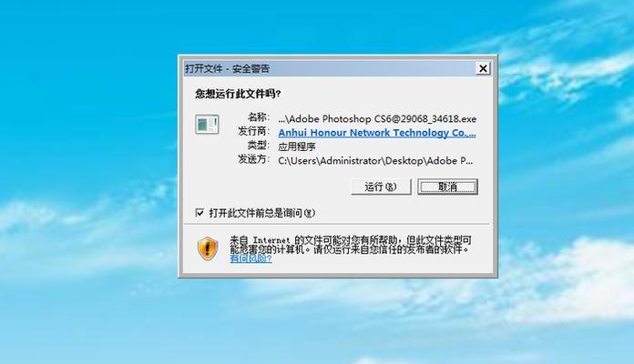Viewport: 634px width, 364px height.
Task: Click the 应用程序 type value text
Action: 297,147
